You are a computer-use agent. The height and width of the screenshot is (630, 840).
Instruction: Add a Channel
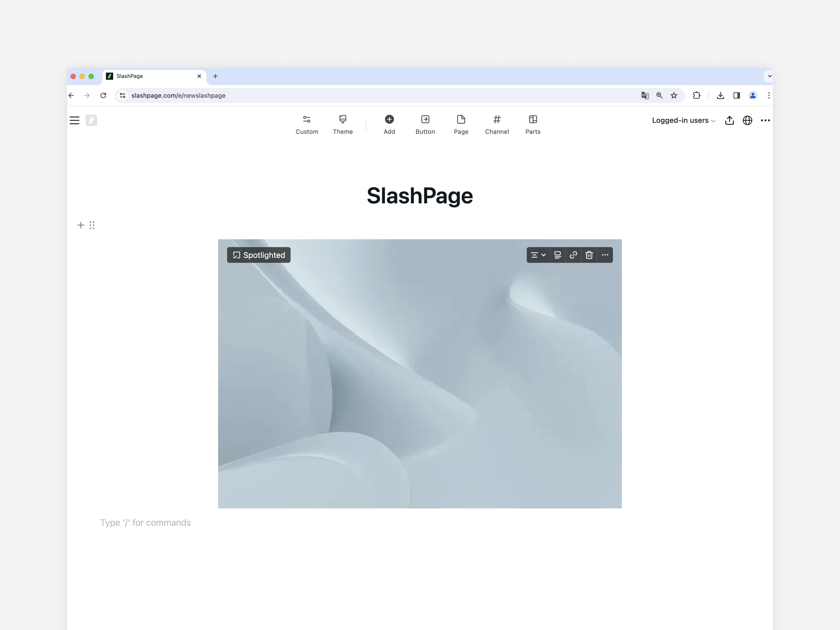(497, 125)
